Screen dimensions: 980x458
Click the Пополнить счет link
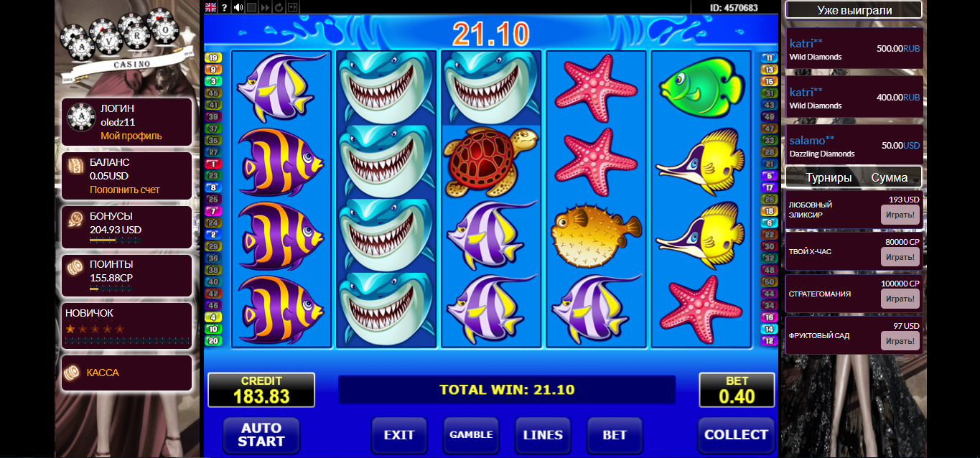coord(125,190)
